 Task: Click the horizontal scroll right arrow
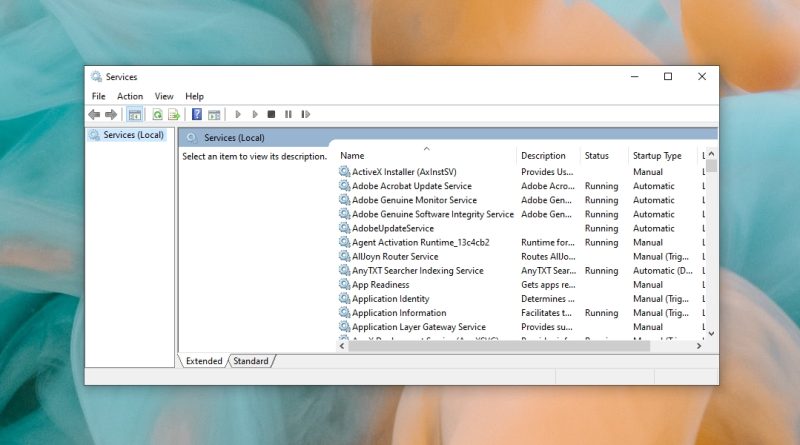coord(699,346)
